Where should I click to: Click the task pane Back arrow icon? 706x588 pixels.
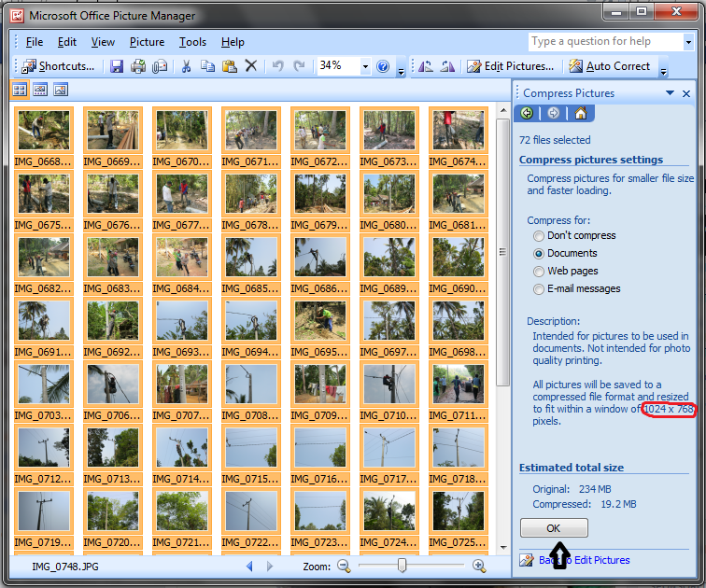pyautogui.click(x=527, y=113)
